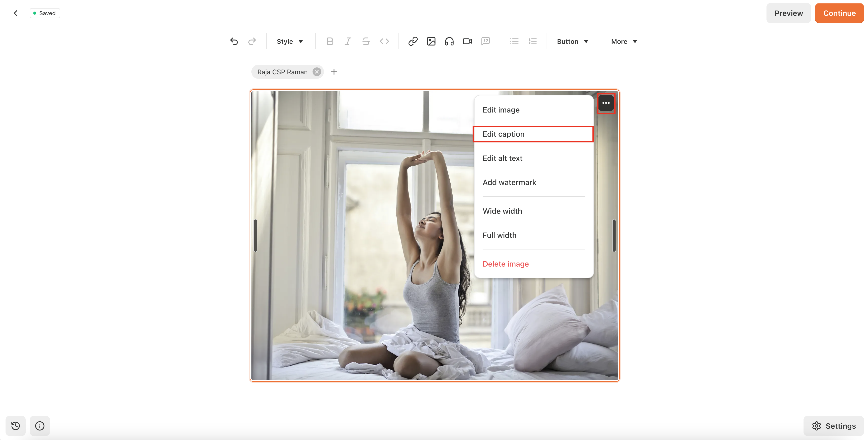Screen dimensions: 868x440
Task: Insert video using camera icon
Action: click(467, 42)
